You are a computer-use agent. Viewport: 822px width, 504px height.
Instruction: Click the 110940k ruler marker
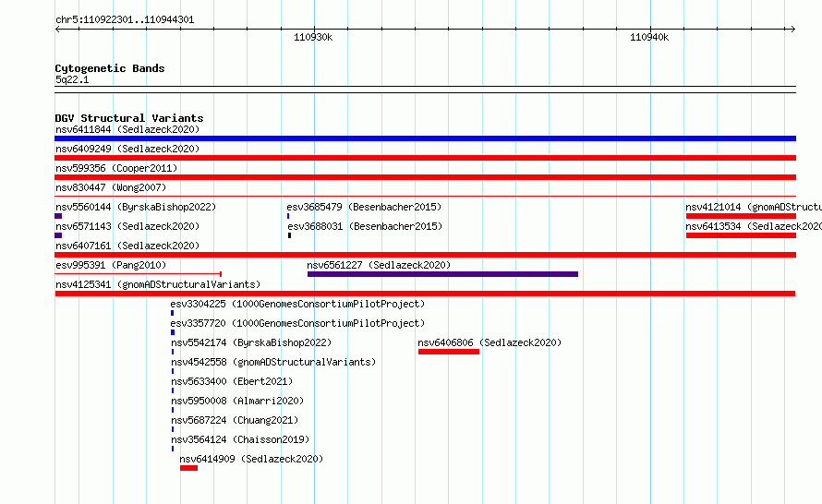[x=649, y=37]
